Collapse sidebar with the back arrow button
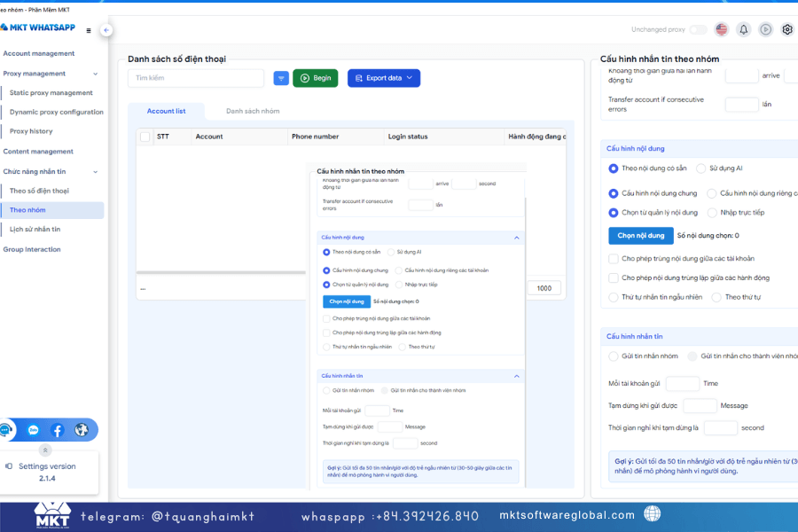The image size is (798, 532). click(106, 30)
